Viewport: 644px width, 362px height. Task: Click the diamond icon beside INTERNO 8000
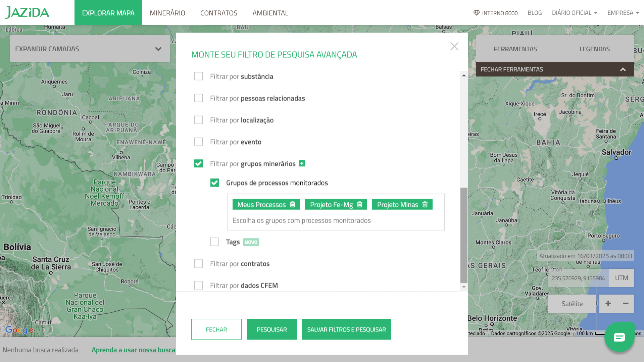point(476,13)
